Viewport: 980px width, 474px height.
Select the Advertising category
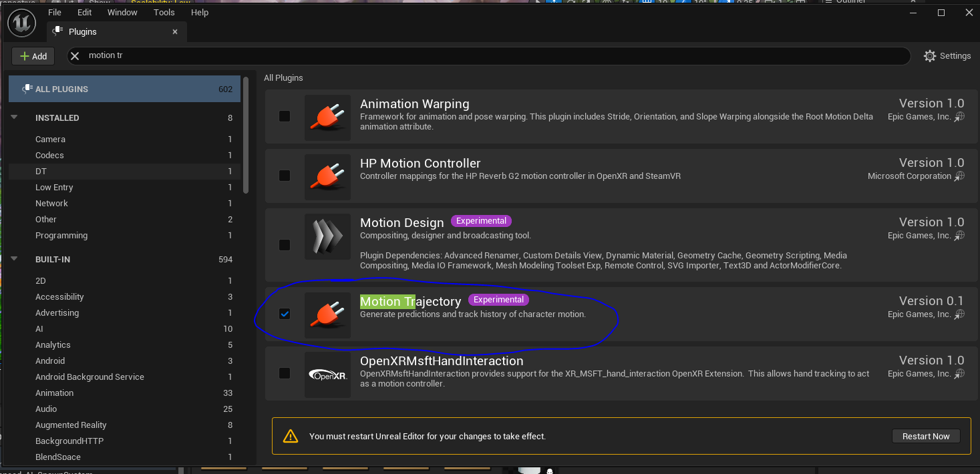click(124, 312)
